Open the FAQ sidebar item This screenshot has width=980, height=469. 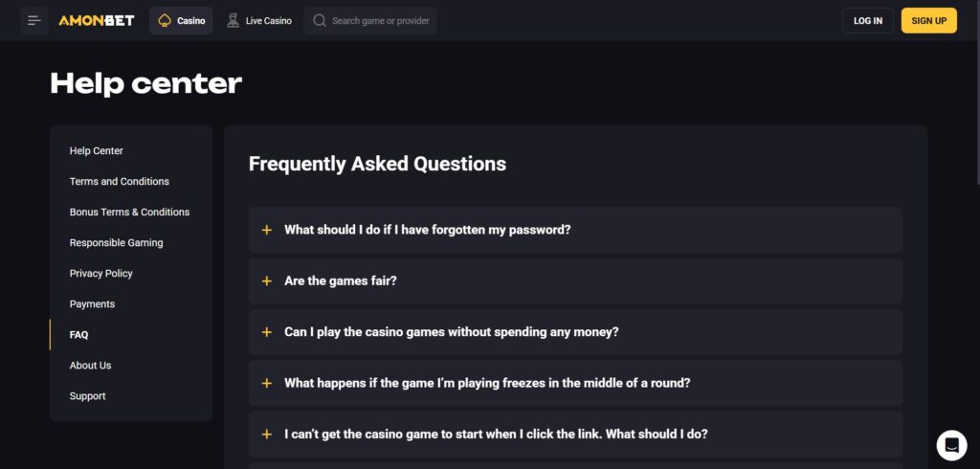pyautogui.click(x=78, y=335)
